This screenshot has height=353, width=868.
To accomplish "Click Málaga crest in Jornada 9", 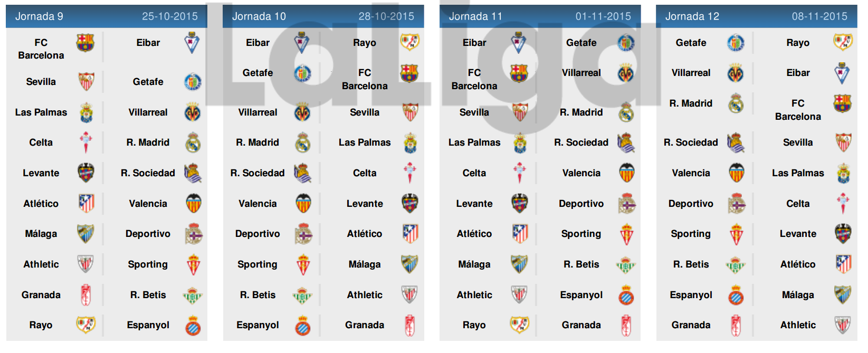I will (x=85, y=234).
